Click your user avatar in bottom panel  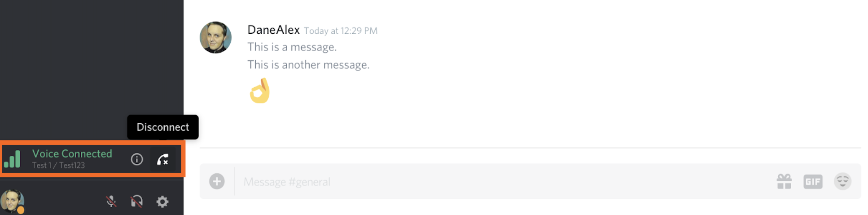tap(12, 201)
